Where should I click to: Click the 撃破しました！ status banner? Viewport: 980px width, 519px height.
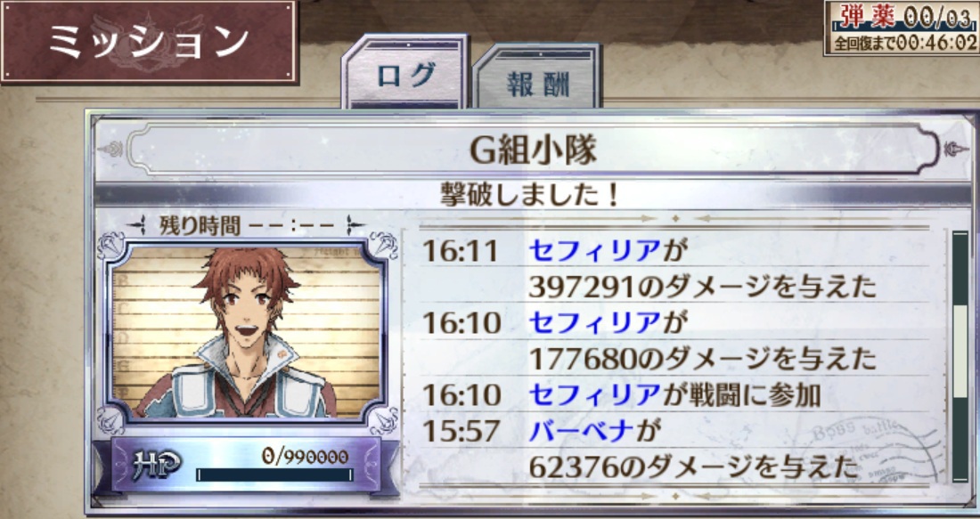pos(531,195)
